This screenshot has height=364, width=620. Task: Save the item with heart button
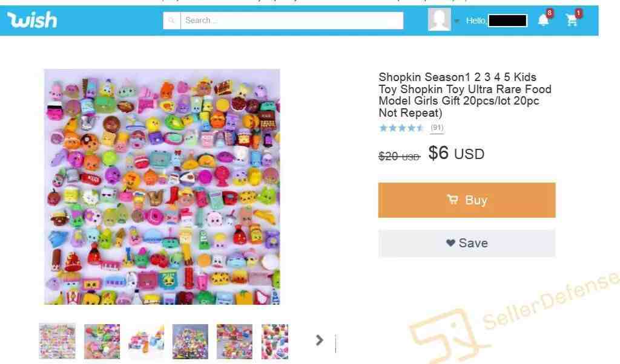coord(467,243)
